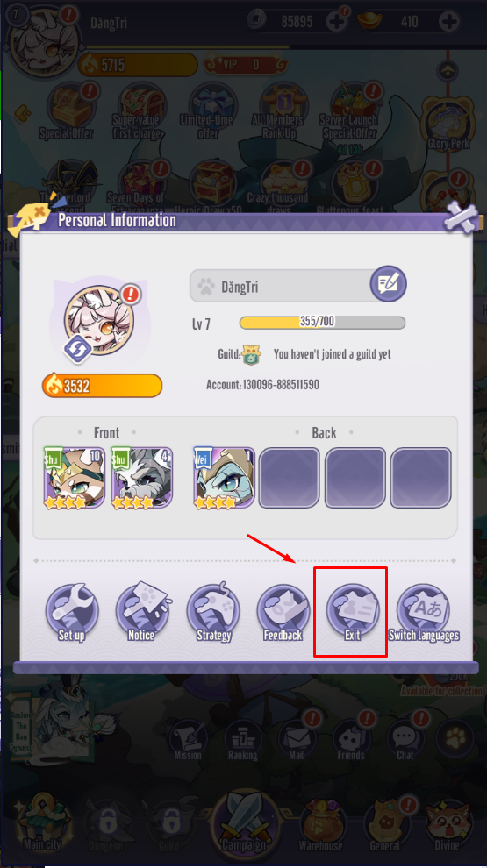This screenshot has height=868, width=487.
Task: Close the Personal Information panel
Action: (461, 217)
